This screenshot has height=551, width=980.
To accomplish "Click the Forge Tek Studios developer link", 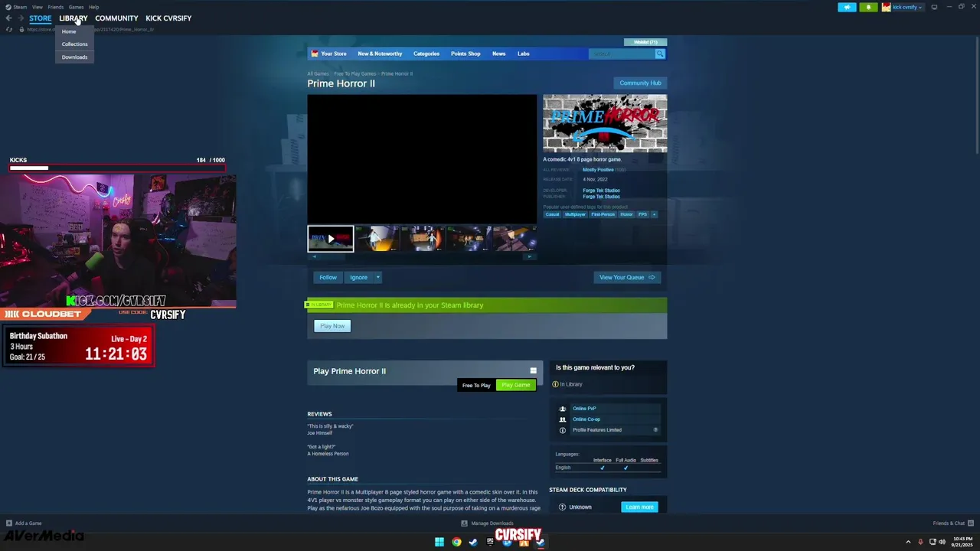I will 601,191.
